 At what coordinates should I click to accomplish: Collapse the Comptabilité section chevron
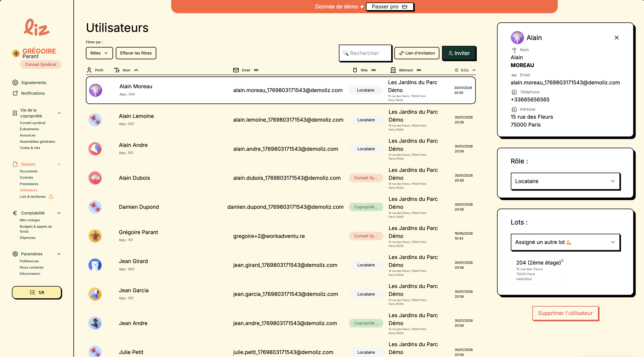59,213
